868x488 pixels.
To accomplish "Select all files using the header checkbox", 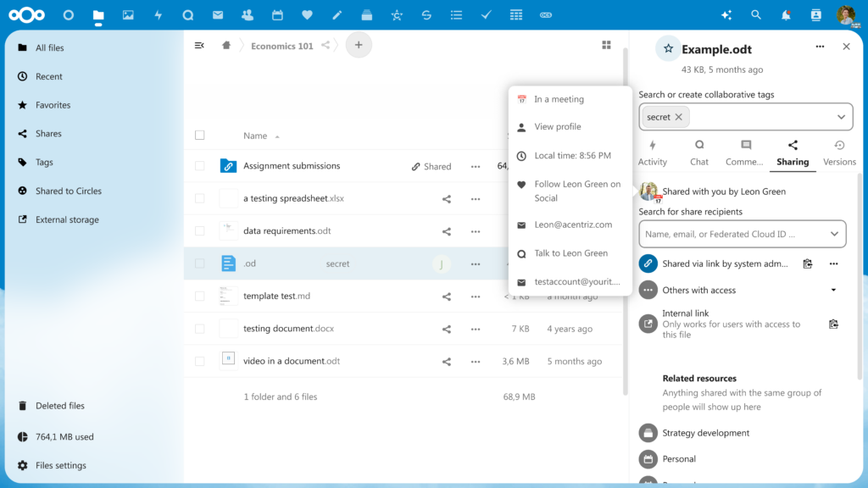I will coord(199,134).
